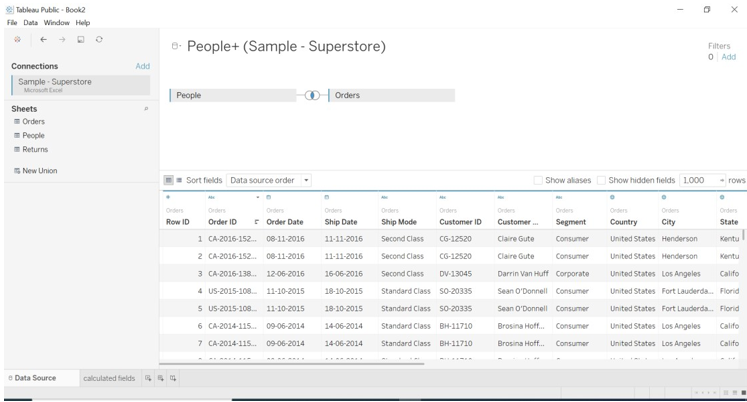Click the search icon next to Sheets
The height and width of the screenshot is (402, 747).
[146, 109]
